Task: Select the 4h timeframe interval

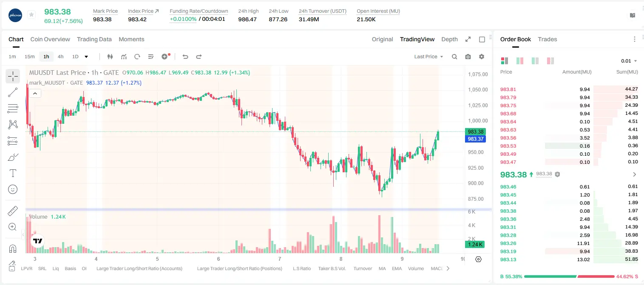Action: [60, 57]
